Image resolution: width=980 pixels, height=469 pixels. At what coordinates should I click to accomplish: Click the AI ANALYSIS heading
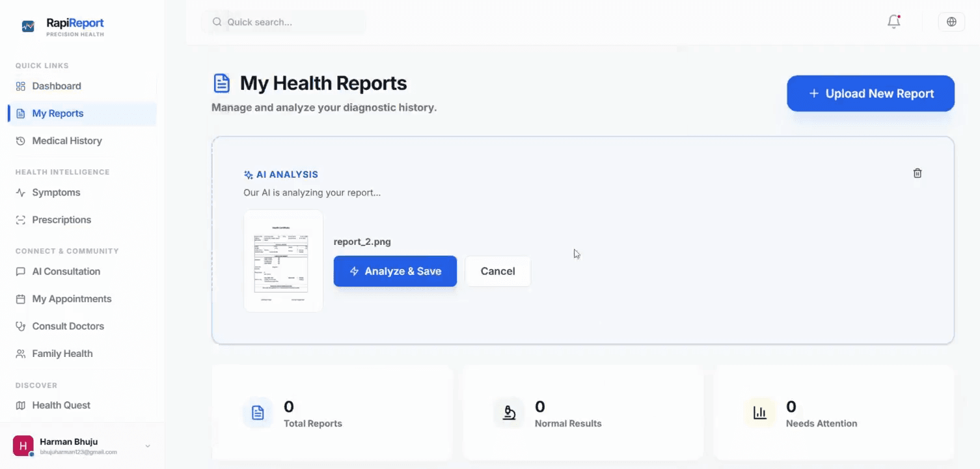287,175
